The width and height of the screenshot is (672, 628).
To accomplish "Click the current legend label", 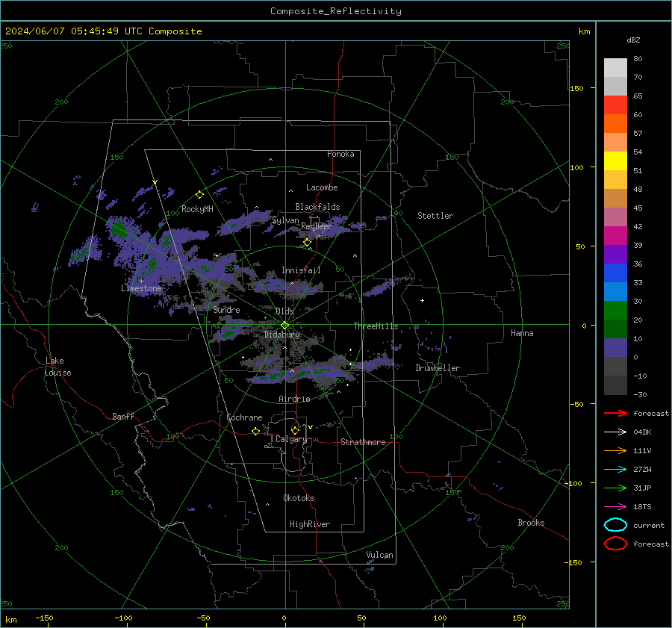I will [x=649, y=525].
